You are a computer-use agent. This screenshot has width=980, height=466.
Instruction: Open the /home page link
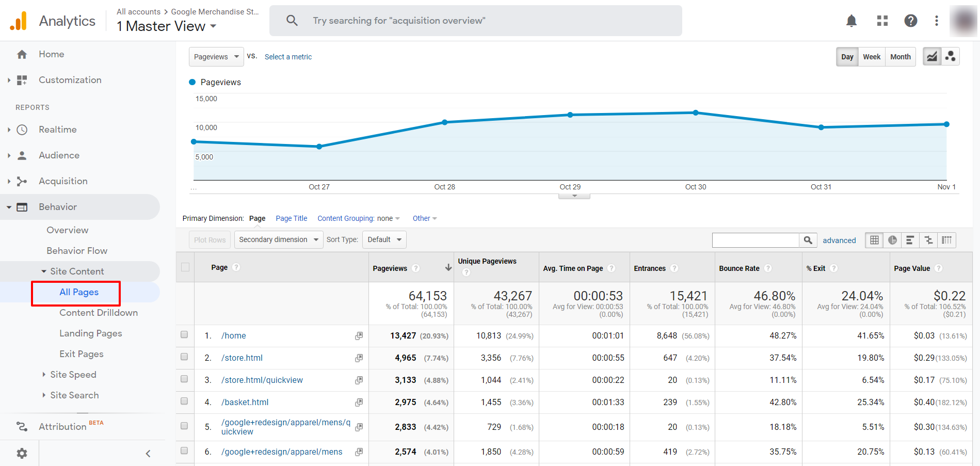[x=234, y=336]
